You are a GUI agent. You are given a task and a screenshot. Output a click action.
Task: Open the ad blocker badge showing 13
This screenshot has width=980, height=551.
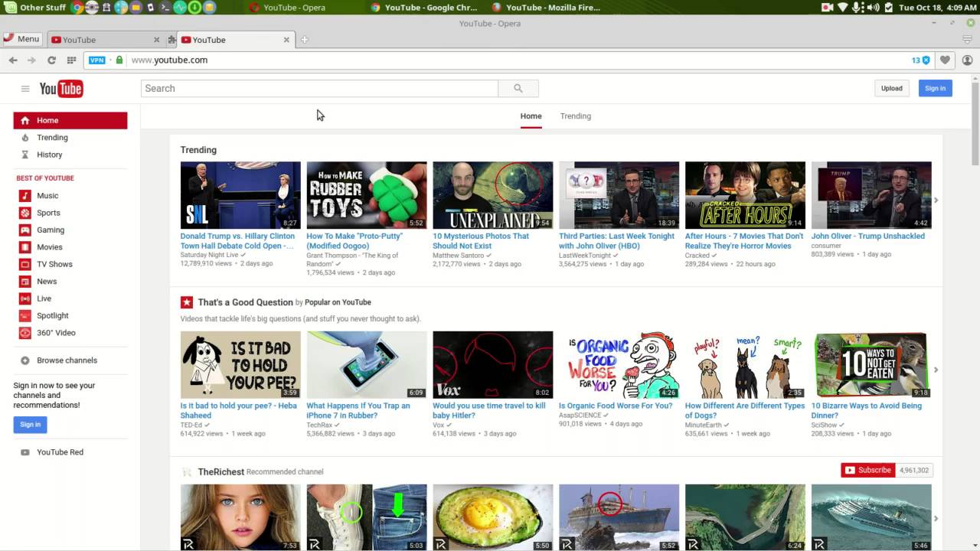click(921, 60)
